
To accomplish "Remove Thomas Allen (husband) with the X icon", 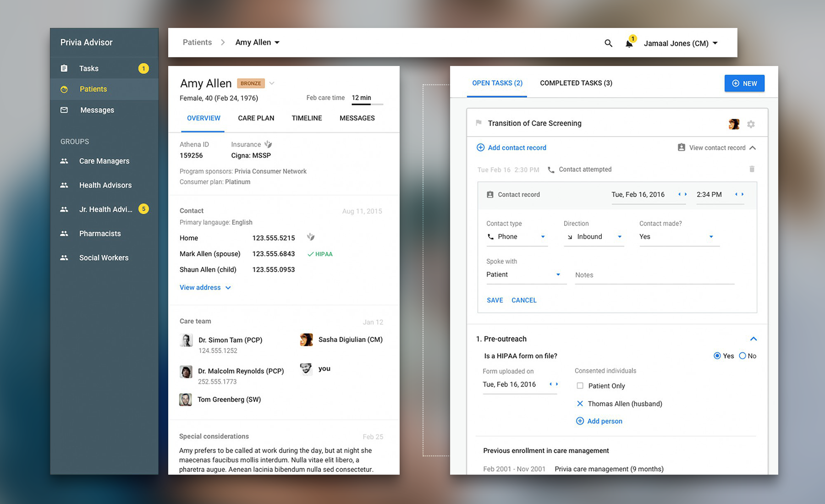I will 580,404.
